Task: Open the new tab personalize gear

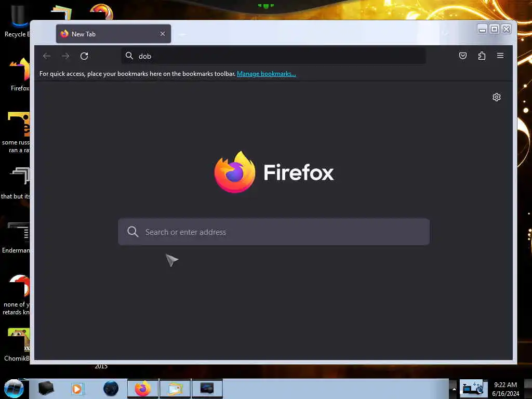Action: [x=496, y=97]
